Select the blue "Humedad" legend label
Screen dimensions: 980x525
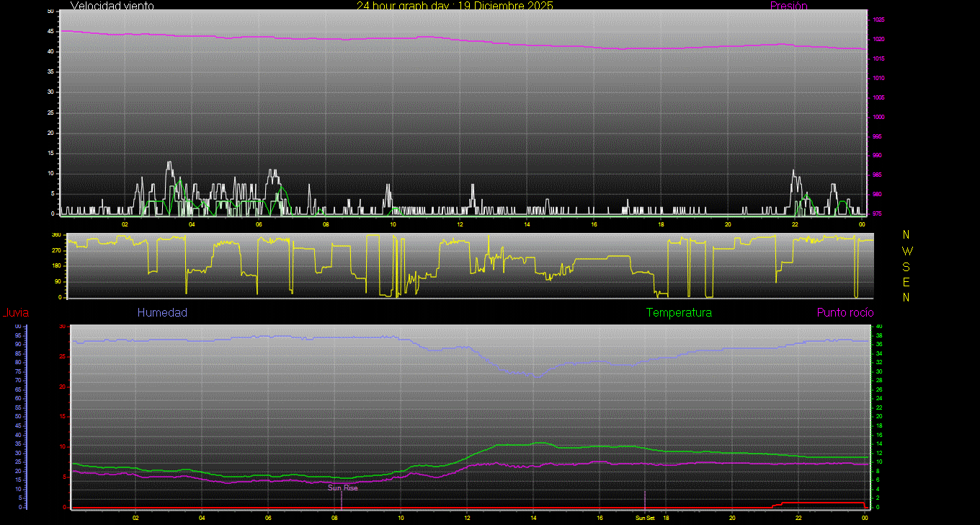(x=162, y=313)
